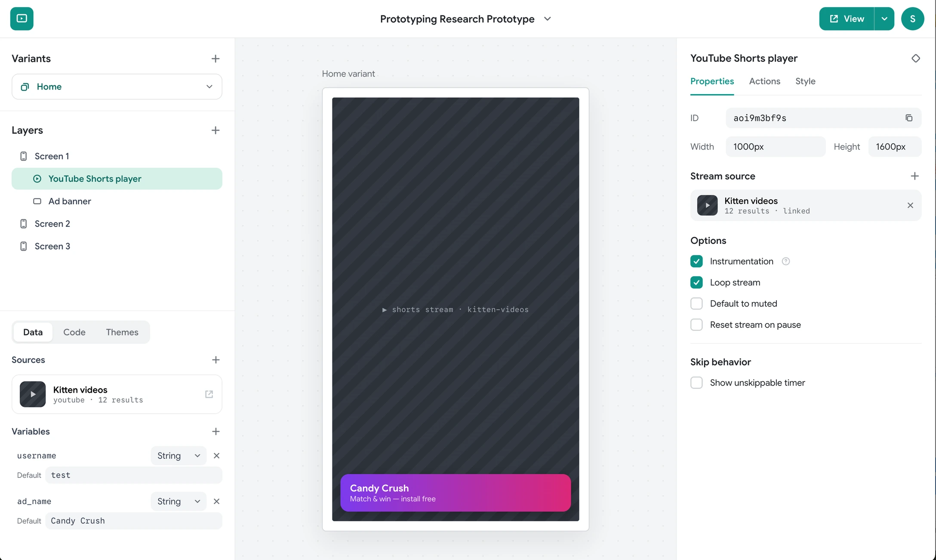Click the Home variant copy icon
Image resolution: width=936 pixels, height=560 pixels.
(25, 87)
